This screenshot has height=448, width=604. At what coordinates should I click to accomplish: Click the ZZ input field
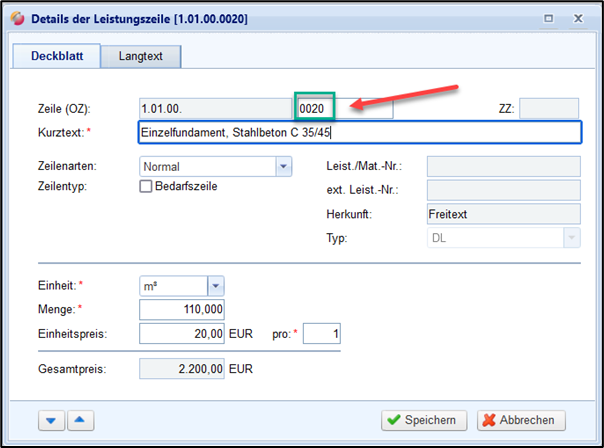(548, 108)
